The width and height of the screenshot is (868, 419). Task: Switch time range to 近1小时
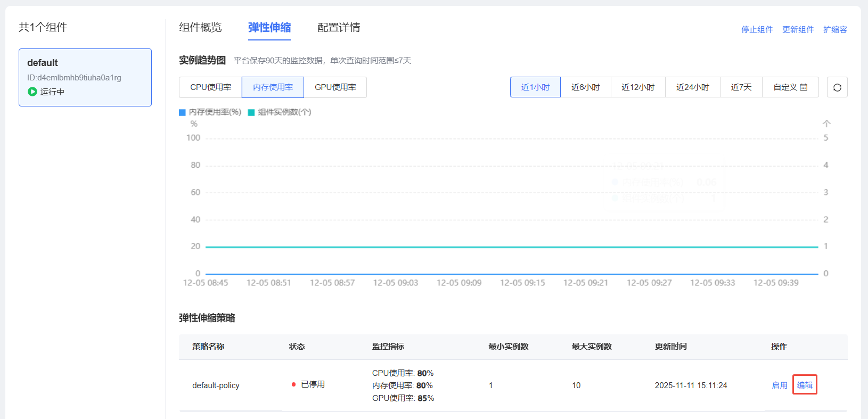[x=535, y=87]
